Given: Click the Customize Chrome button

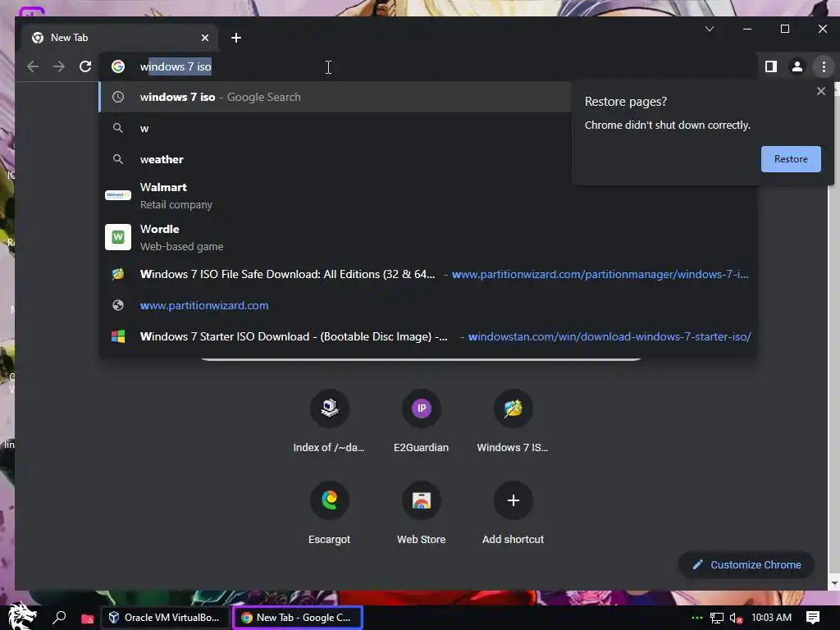Looking at the screenshot, I should [x=746, y=564].
